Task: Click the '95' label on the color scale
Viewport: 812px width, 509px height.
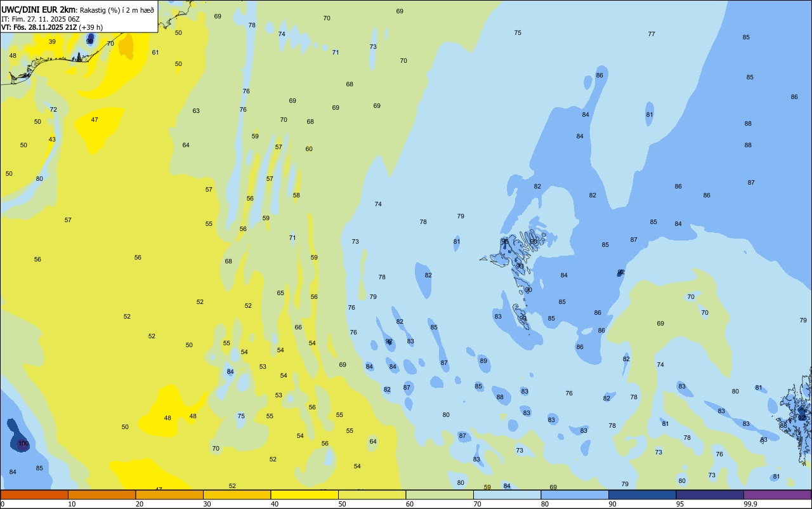Action: 681,504
